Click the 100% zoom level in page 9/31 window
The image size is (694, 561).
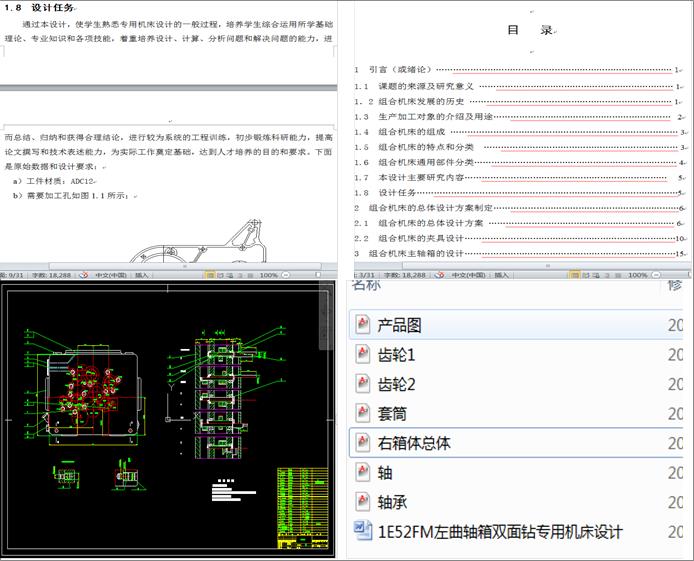coord(268,275)
